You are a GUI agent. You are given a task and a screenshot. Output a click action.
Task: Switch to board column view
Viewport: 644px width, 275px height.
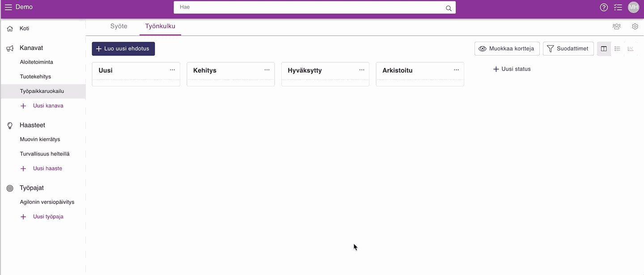coord(604,49)
